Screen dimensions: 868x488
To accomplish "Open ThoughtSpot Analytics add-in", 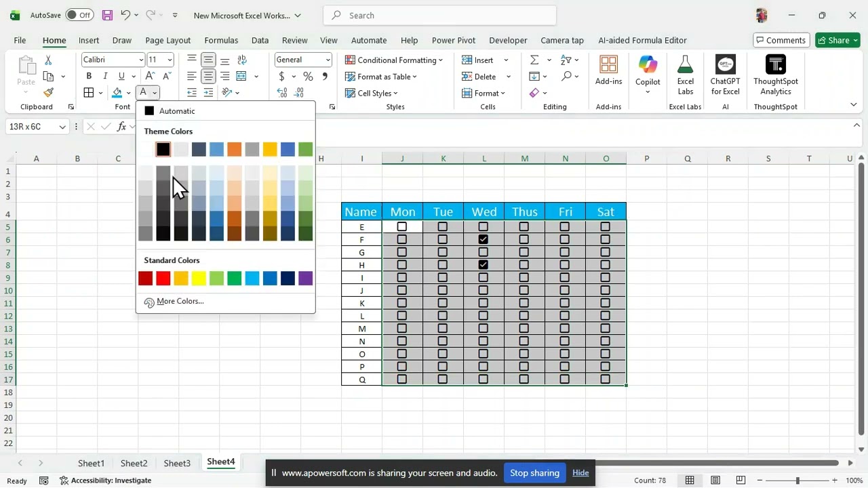I will click(x=776, y=75).
